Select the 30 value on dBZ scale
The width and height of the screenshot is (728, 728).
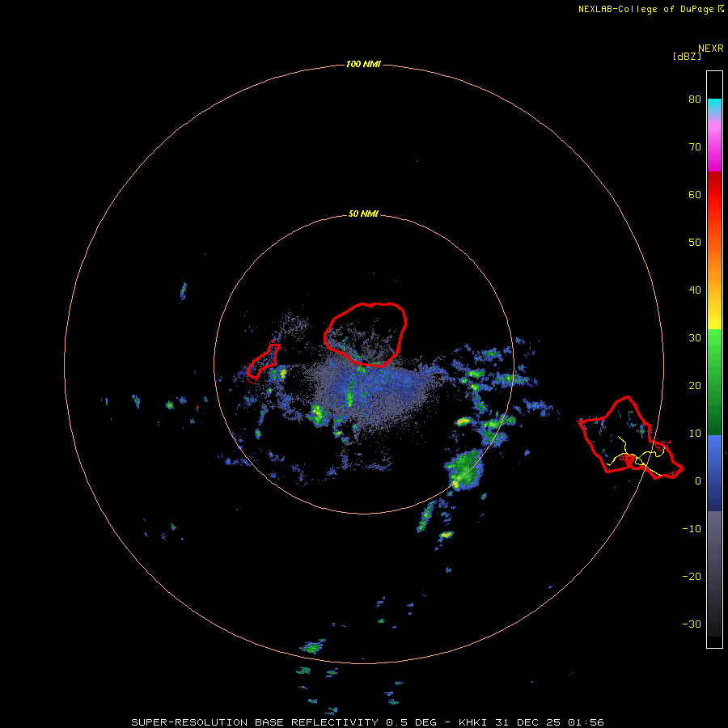tap(695, 337)
